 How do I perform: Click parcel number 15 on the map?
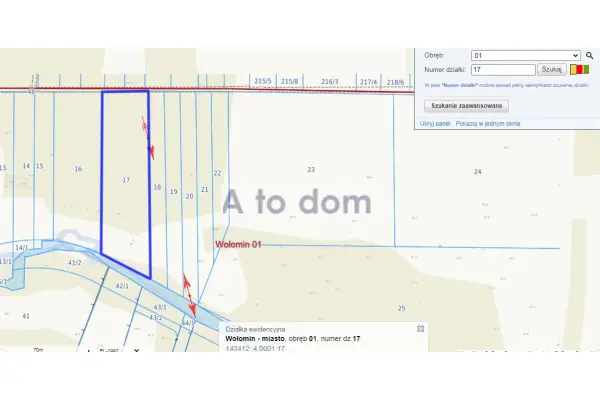coord(39,166)
